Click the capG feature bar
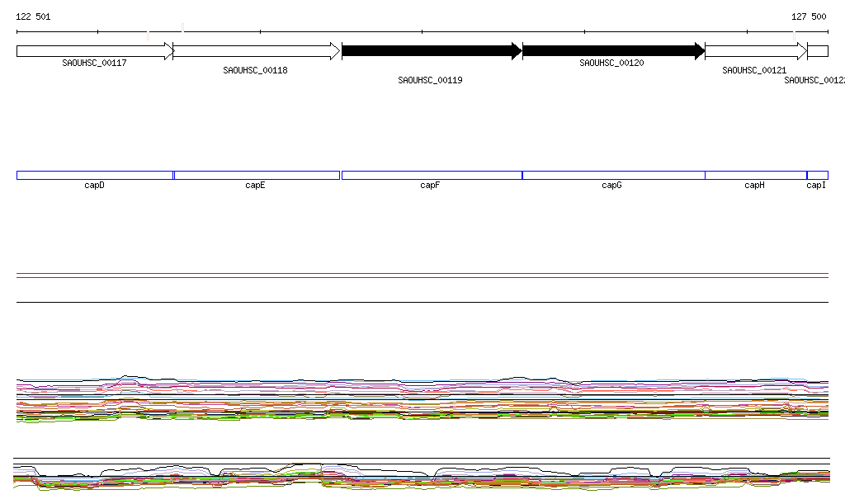This screenshot has height=504, width=845. [613, 175]
